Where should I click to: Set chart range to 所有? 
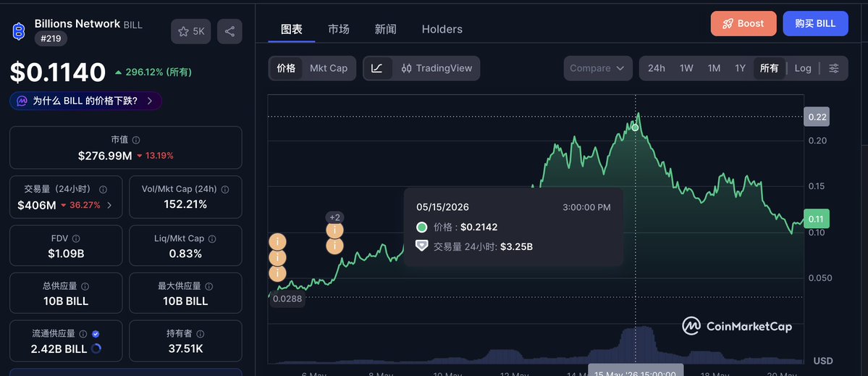[769, 68]
